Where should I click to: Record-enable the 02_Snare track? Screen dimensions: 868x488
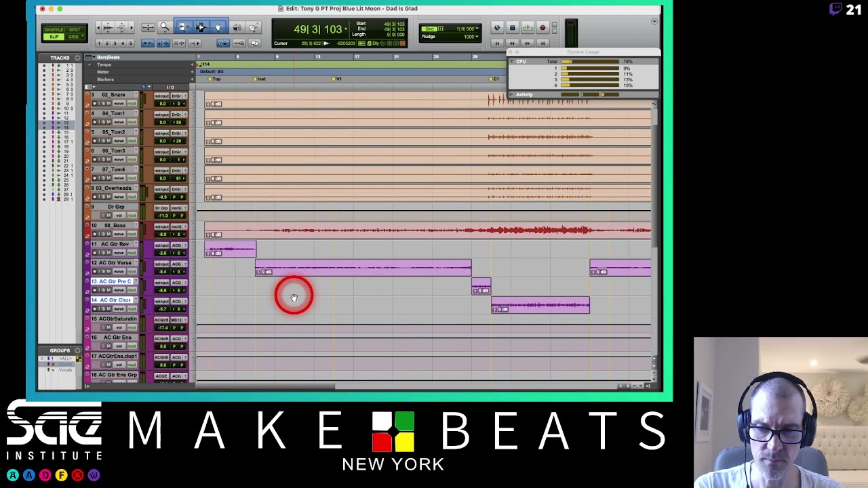[x=94, y=103]
